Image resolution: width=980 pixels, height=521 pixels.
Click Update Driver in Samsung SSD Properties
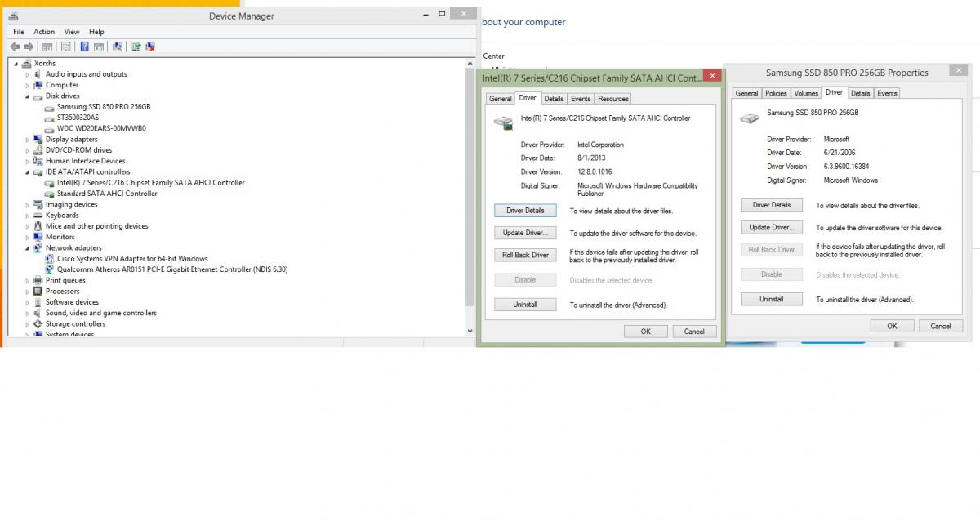pyautogui.click(x=772, y=227)
